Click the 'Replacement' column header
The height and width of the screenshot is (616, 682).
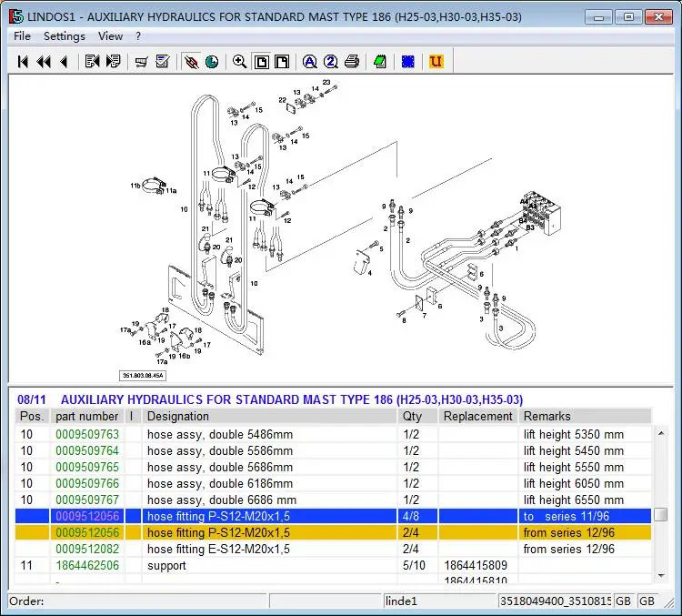pos(478,417)
